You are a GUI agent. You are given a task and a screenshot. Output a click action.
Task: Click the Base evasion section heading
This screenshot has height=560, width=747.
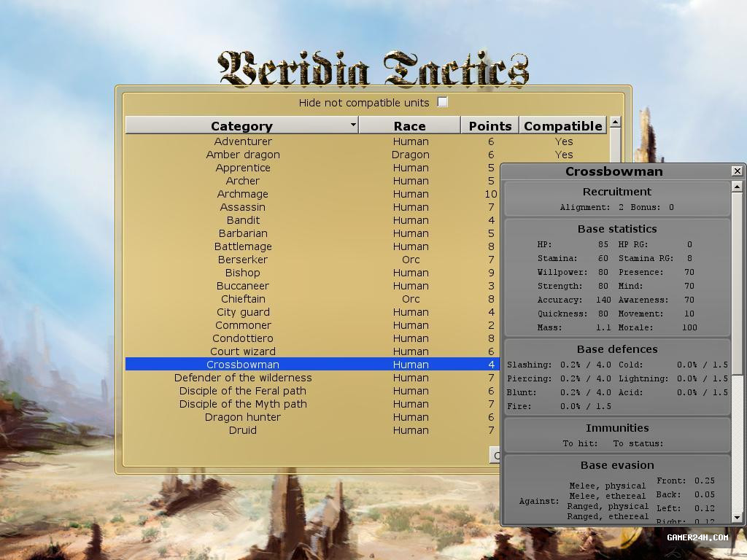point(617,464)
